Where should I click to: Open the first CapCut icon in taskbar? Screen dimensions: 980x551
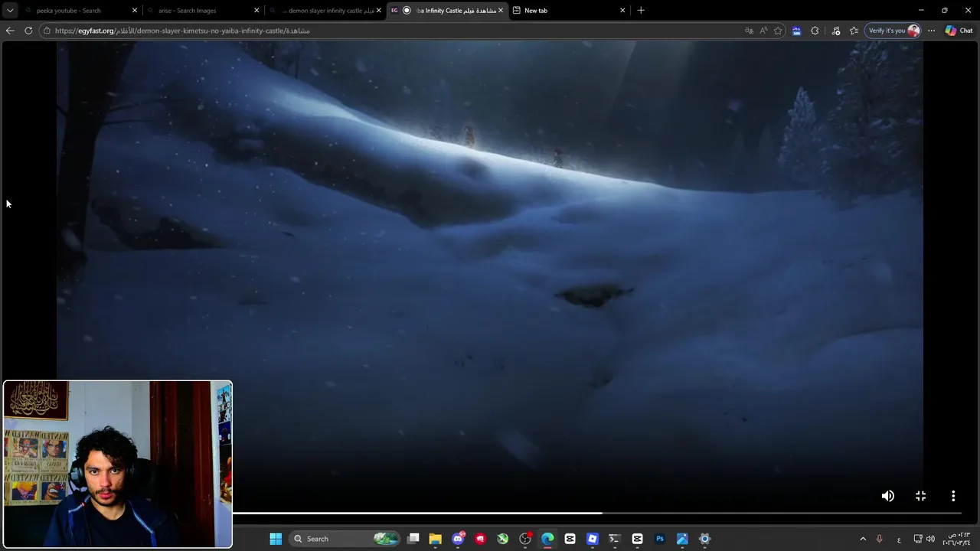tap(570, 539)
